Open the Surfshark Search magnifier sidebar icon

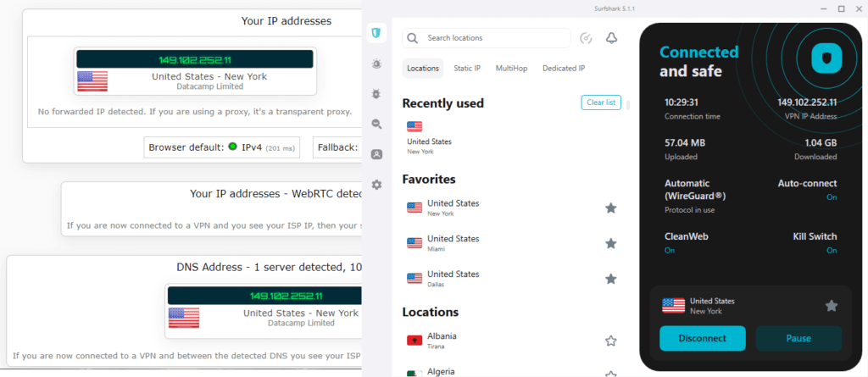click(x=376, y=125)
